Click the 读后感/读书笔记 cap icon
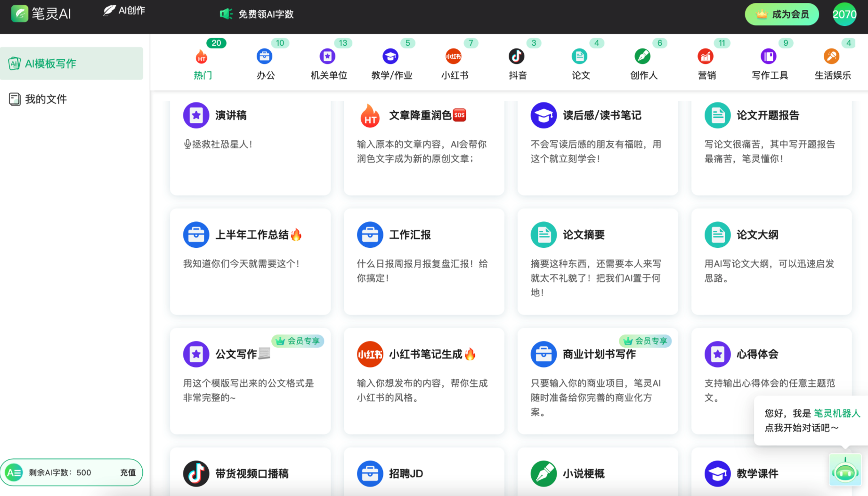This screenshot has height=496, width=868. click(x=544, y=115)
